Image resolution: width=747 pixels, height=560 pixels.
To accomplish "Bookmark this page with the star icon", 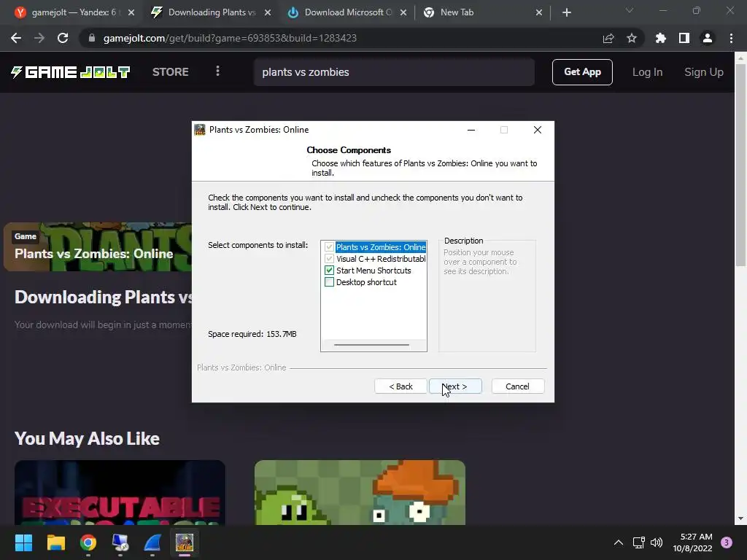I will (632, 38).
